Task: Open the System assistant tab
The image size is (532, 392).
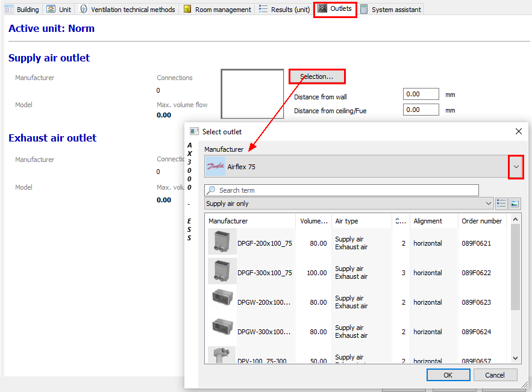Action: pyautogui.click(x=391, y=9)
